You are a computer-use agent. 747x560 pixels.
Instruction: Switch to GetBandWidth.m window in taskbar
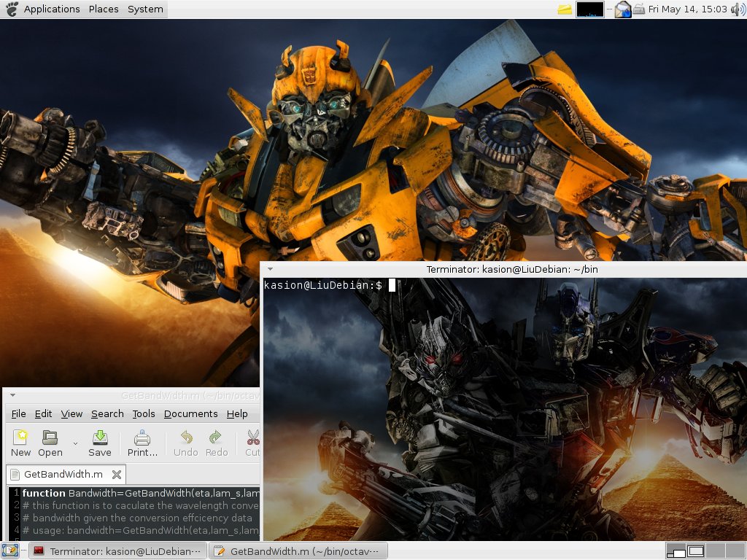298,551
